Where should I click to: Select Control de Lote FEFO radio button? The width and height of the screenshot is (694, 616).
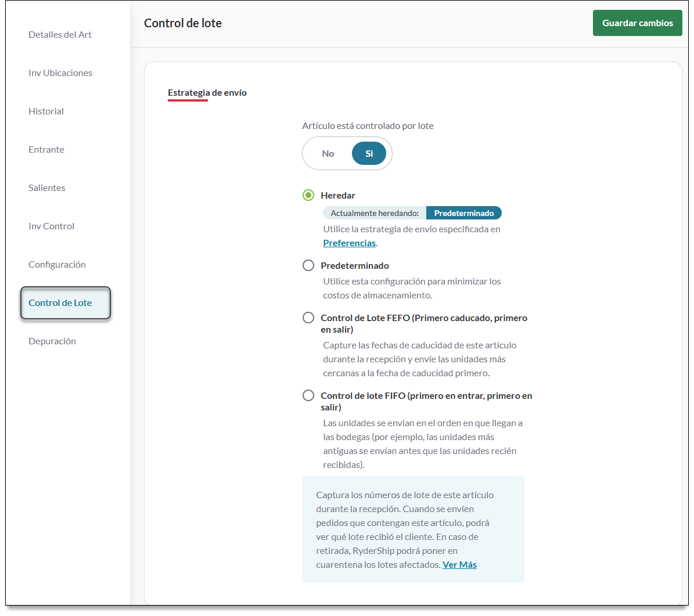pyautogui.click(x=308, y=318)
